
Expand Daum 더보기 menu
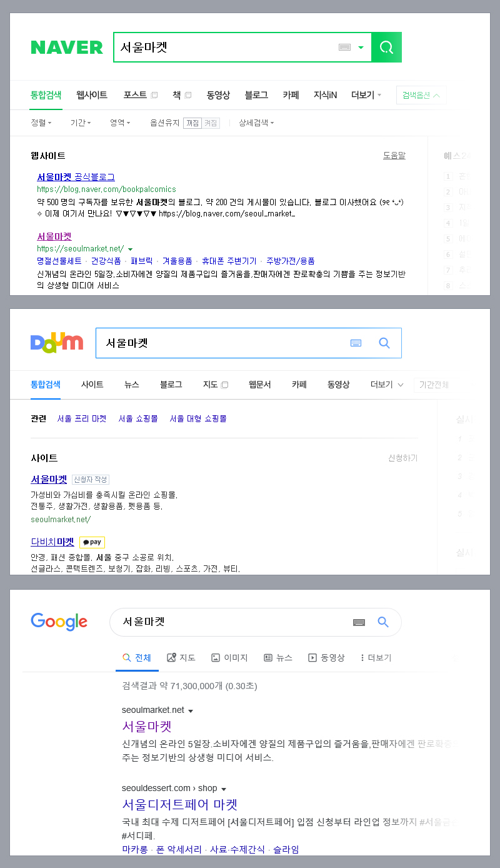[x=387, y=385]
